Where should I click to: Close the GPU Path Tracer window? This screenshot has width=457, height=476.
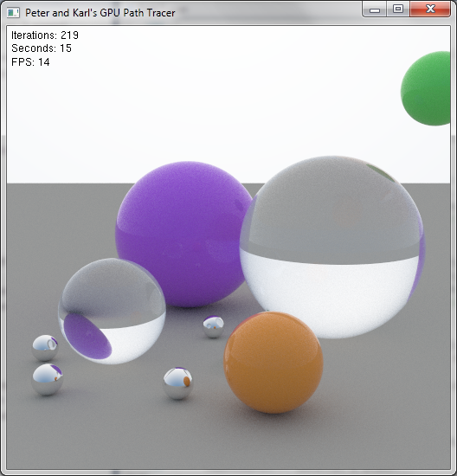[x=430, y=10]
